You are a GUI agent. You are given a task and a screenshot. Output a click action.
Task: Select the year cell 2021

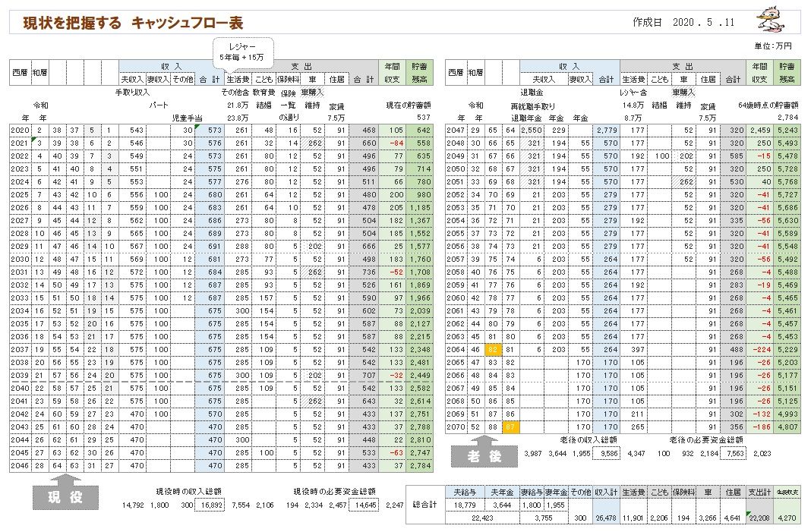click(x=20, y=143)
